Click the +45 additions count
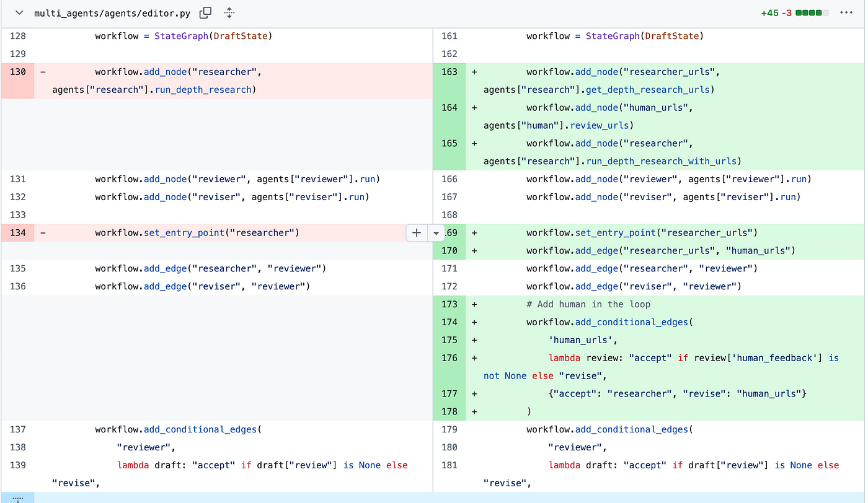The width and height of the screenshot is (868, 503). tap(769, 13)
